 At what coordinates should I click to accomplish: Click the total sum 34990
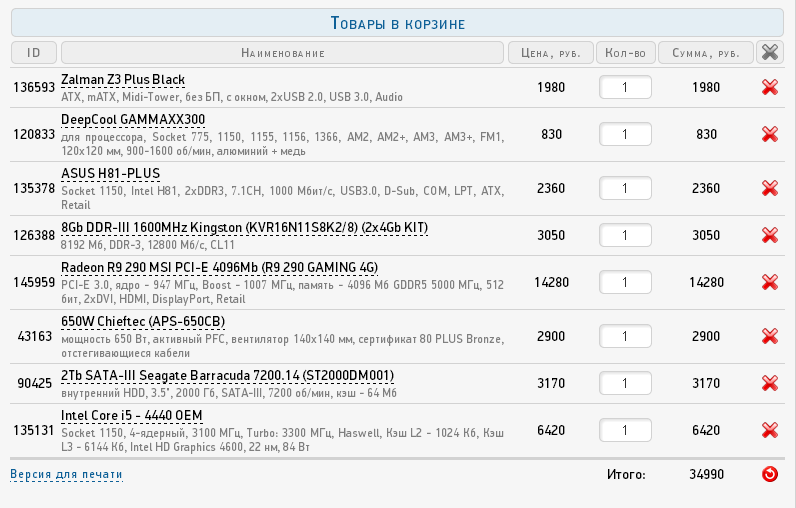tap(706, 475)
